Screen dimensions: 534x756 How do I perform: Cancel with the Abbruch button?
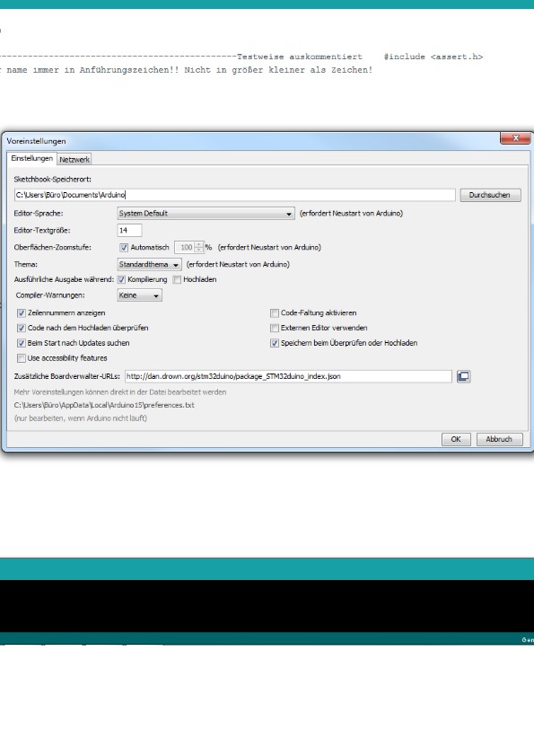click(x=499, y=439)
